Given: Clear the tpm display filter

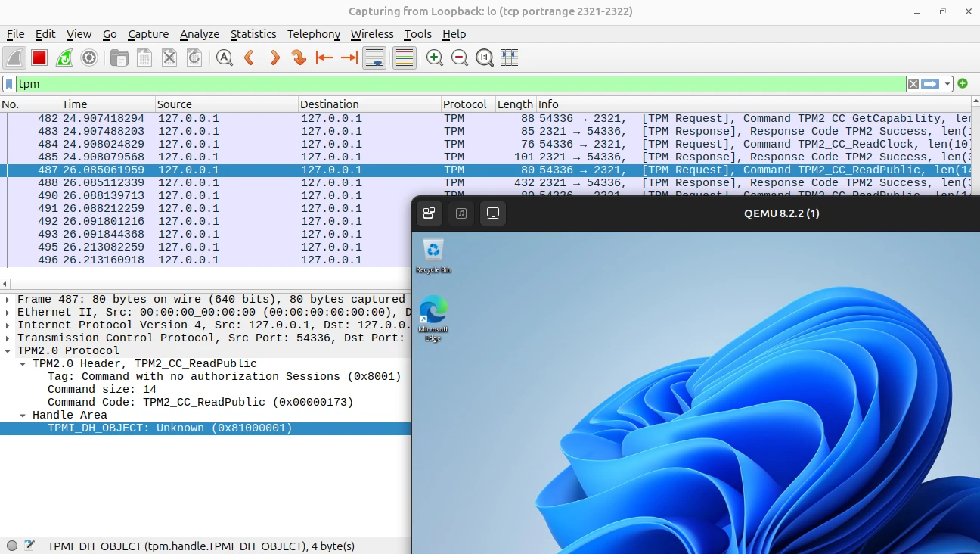Looking at the screenshot, I should tap(913, 84).
